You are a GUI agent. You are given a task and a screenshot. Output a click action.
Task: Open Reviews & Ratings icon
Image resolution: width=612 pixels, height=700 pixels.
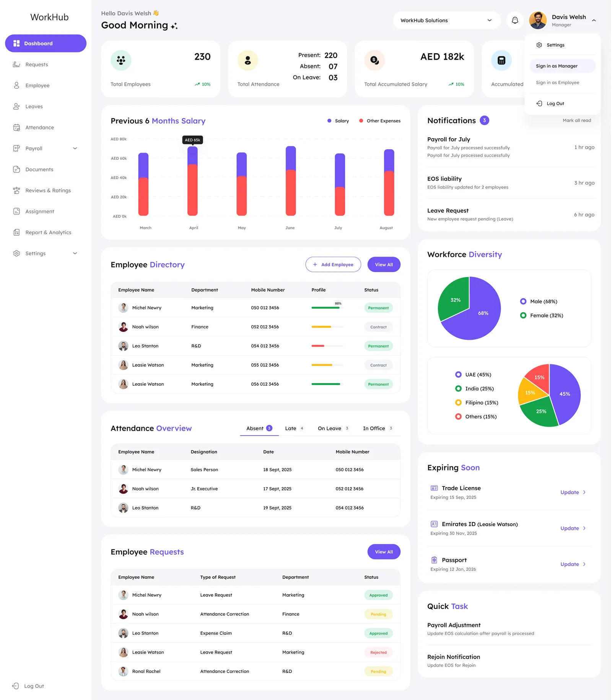(x=16, y=190)
